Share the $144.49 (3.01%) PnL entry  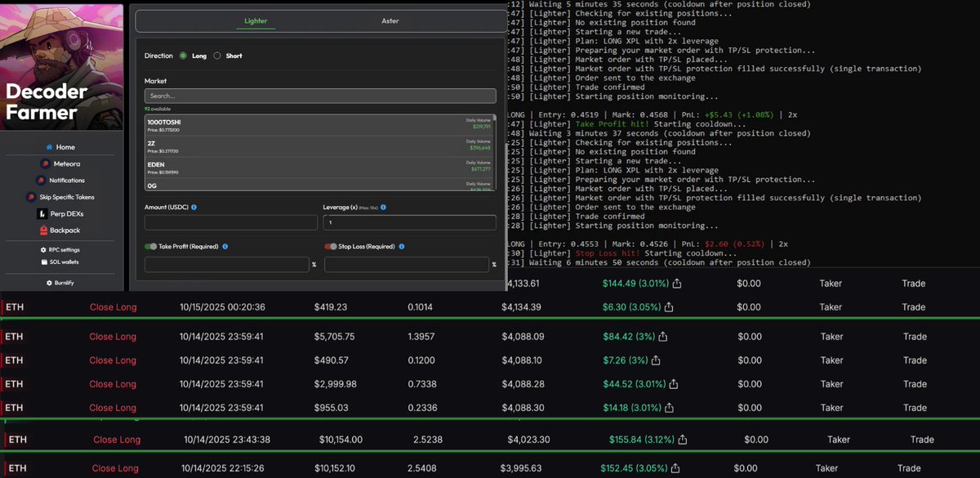point(677,284)
